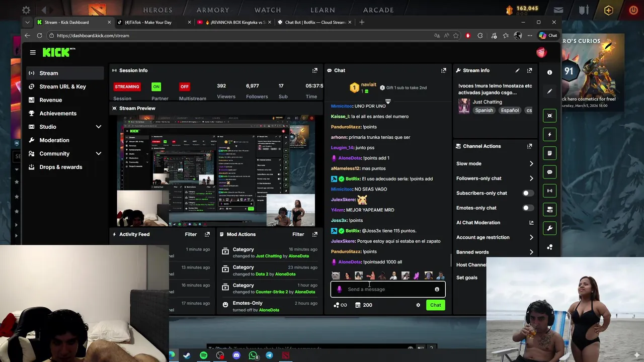This screenshot has width=644, height=362.
Task: Open Stream URL & Key sidebar item
Action: (64, 86)
